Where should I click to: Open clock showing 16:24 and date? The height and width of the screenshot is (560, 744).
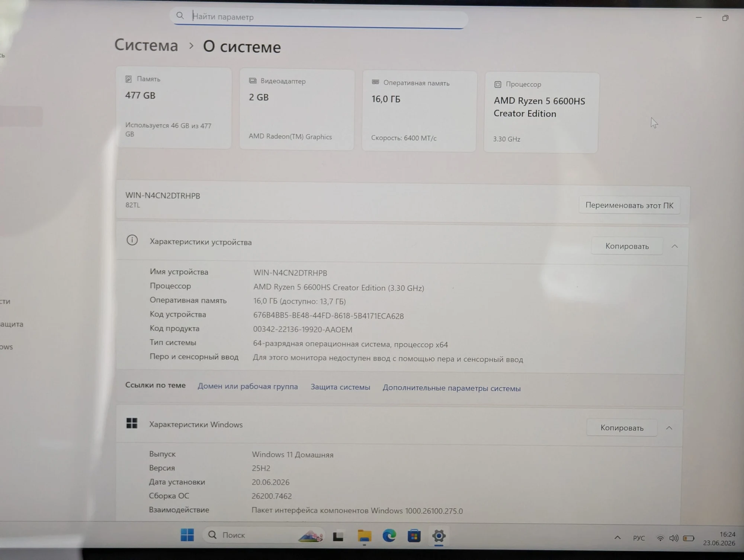[719, 538]
